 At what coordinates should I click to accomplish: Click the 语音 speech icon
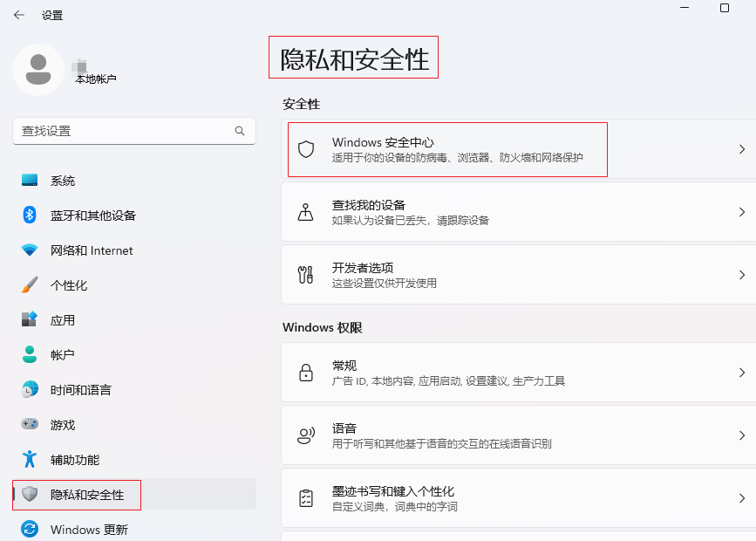click(x=306, y=435)
